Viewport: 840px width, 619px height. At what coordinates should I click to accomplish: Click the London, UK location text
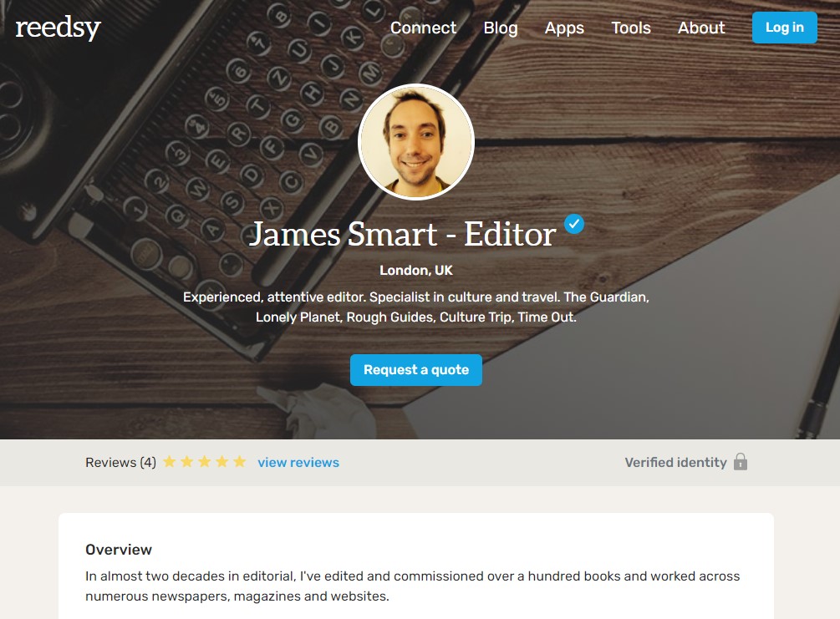click(416, 271)
